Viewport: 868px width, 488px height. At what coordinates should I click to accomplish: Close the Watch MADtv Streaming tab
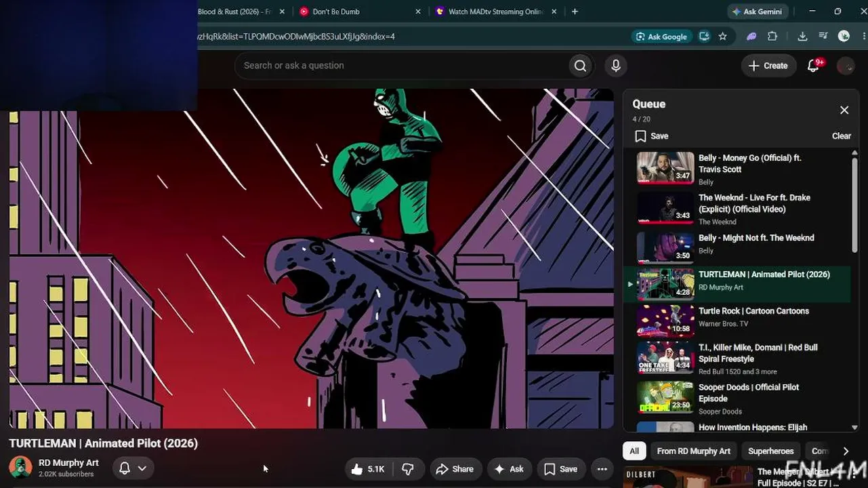point(554,12)
